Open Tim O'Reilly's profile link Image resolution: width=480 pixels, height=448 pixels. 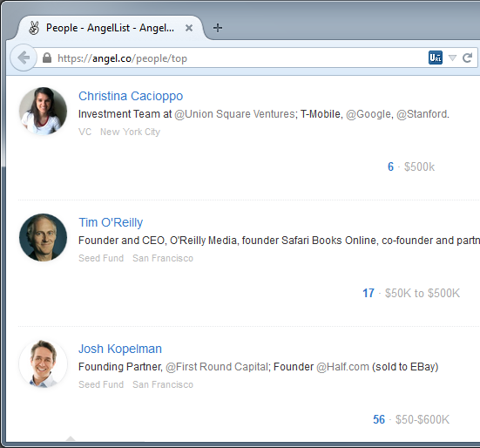pos(111,222)
